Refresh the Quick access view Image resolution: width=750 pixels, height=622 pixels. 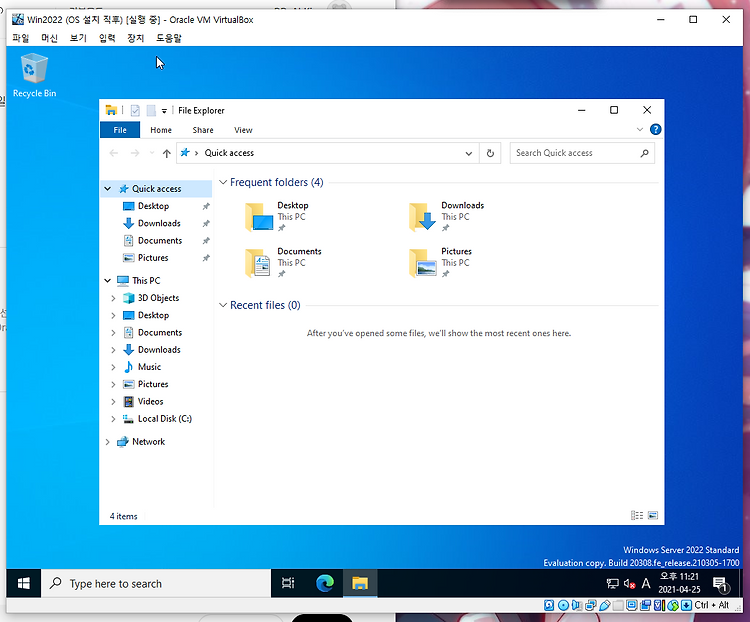point(490,153)
